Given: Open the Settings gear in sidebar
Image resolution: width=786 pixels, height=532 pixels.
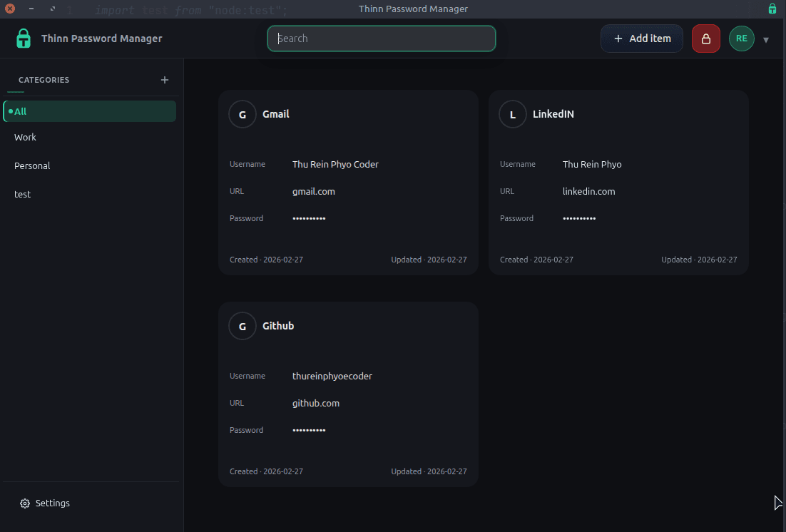Looking at the screenshot, I should coord(26,503).
